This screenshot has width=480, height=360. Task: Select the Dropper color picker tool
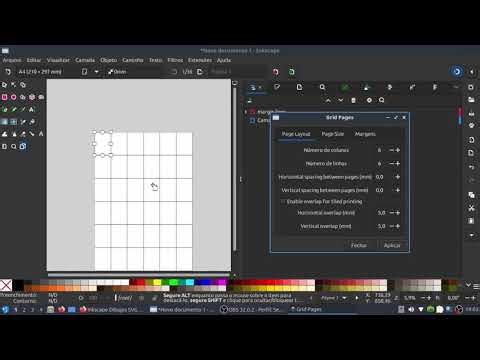(x=23, y=122)
